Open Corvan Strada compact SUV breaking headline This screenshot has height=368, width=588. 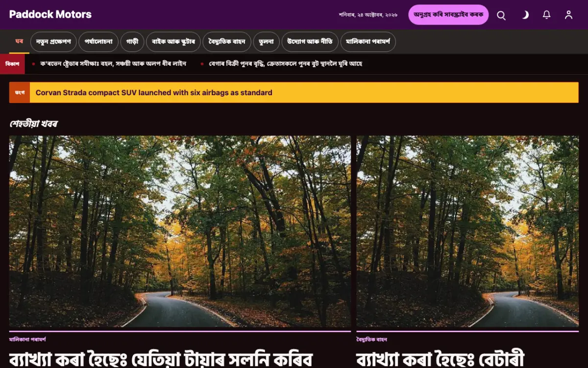[154, 93]
